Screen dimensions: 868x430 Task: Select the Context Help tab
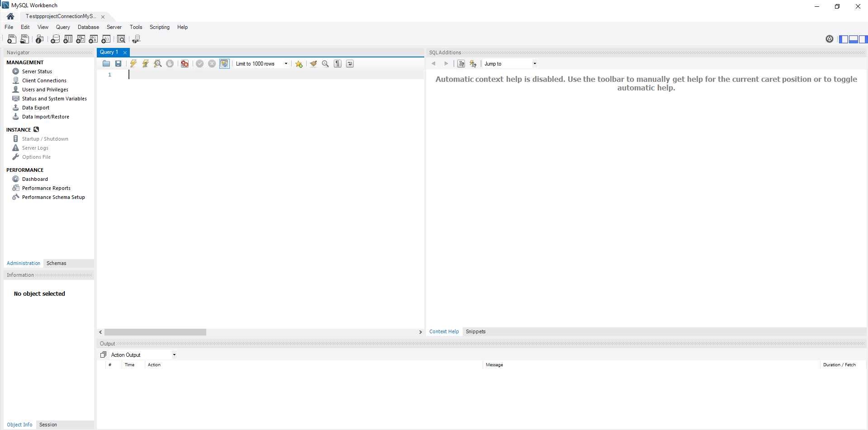(x=444, y=331)
